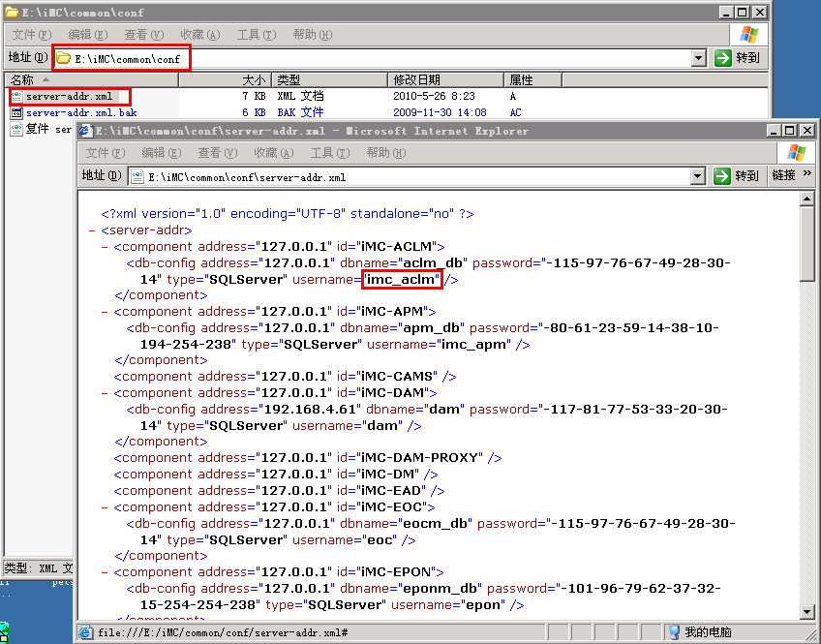Click the Windows flag logo in IE window
The width and height of the screenshot is (821, 644).
point(797,152)
